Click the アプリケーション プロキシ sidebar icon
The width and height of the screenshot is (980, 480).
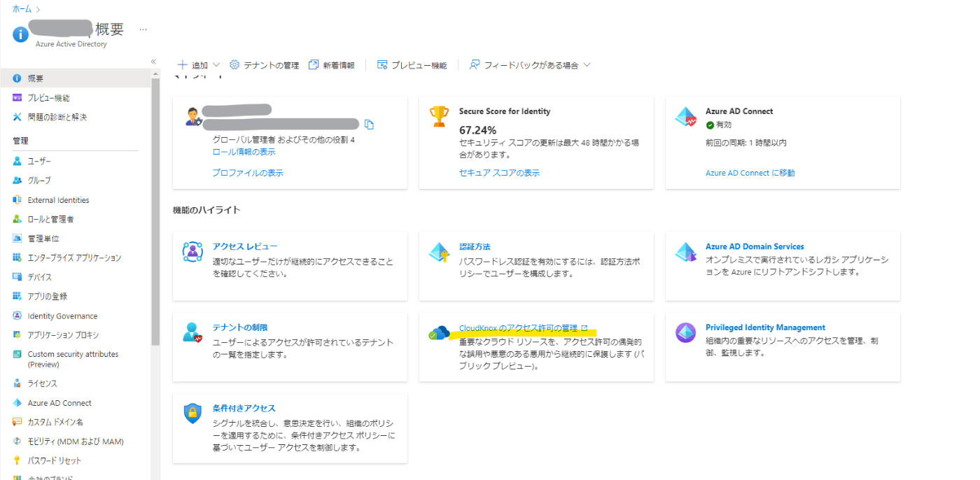(17, 335)
